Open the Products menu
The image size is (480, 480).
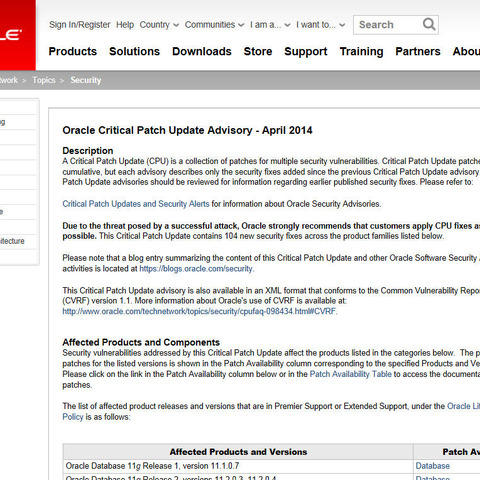pyautogui.click(x=73, y=51)
